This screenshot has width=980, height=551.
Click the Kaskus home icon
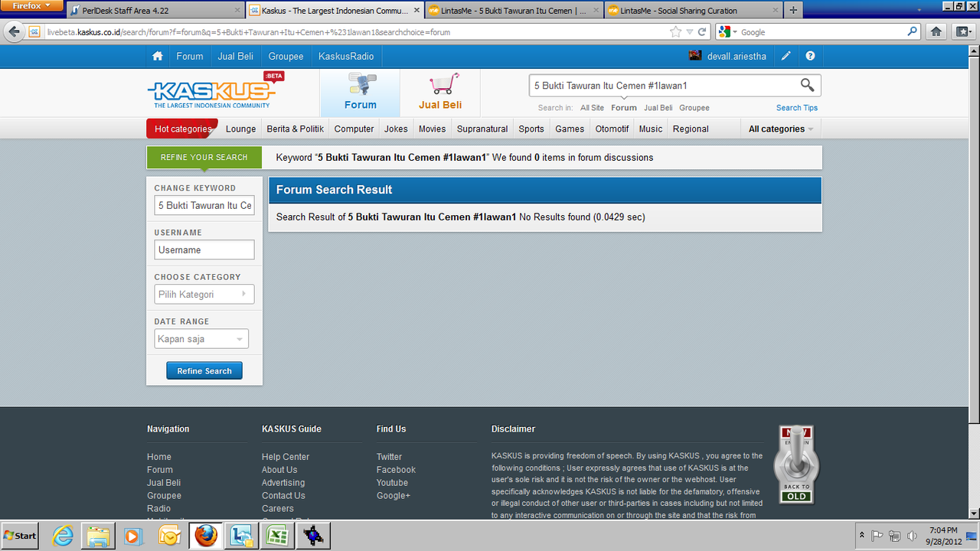[158, 56]
